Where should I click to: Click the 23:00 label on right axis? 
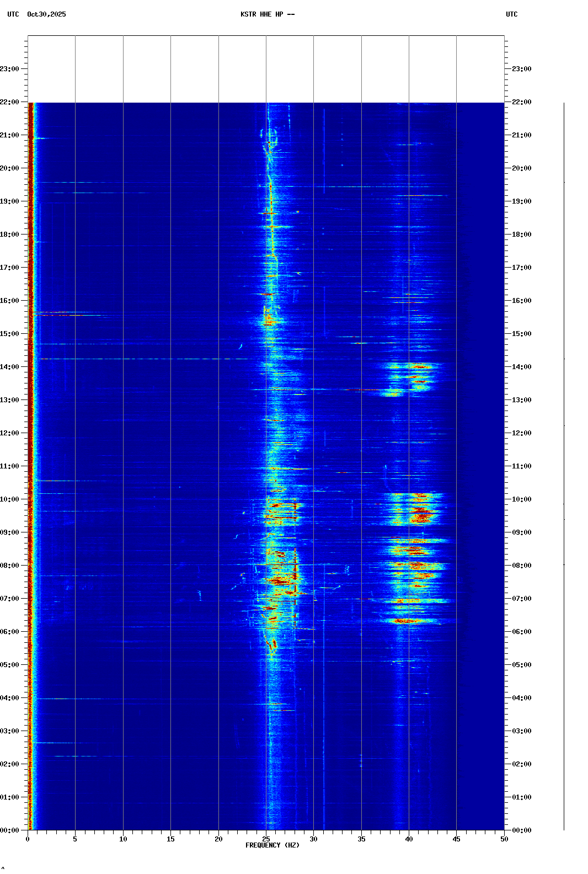(x=521, y=69)
